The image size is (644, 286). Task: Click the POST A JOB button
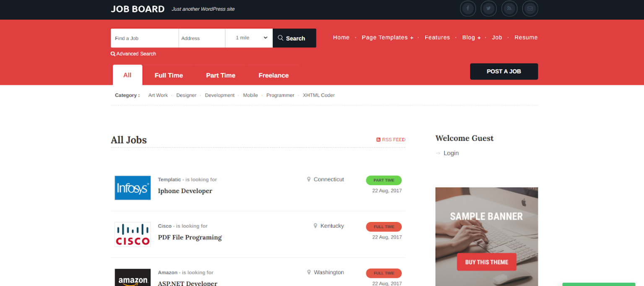coord(504,71)
